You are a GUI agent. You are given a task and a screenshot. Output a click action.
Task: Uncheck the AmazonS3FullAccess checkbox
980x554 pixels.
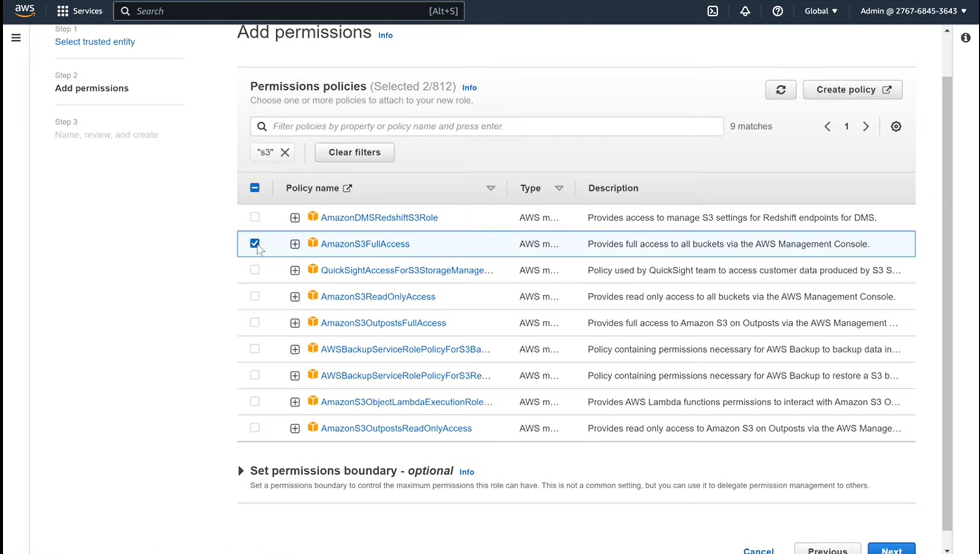click(255, 243)
